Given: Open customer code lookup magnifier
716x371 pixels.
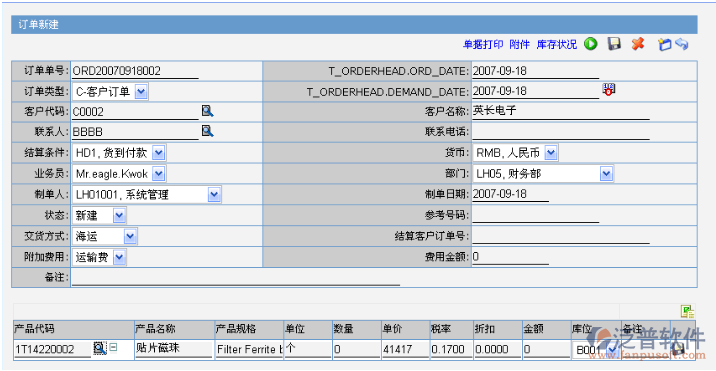Looking at the screenshot, I should (x=208, y=111).
